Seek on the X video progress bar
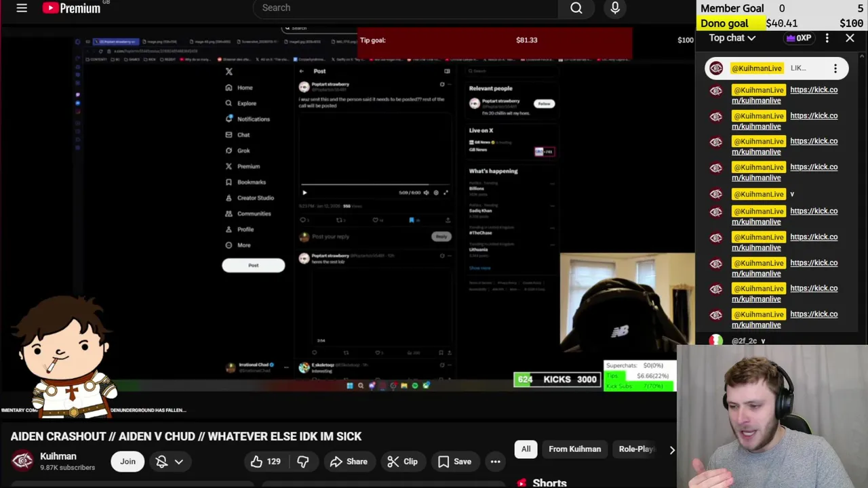Image resolution: width=868 pixels, height=488 pixels. (375, 184)
